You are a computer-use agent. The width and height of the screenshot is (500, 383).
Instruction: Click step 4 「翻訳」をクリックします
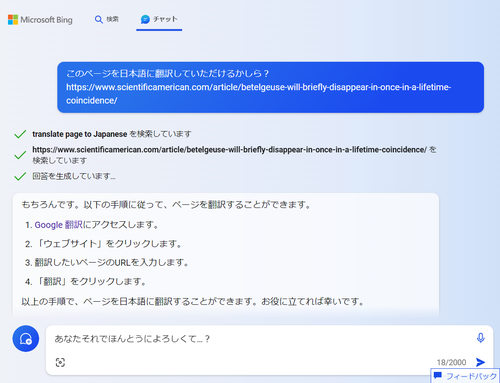pyautogui.click(x=86, y=282)
